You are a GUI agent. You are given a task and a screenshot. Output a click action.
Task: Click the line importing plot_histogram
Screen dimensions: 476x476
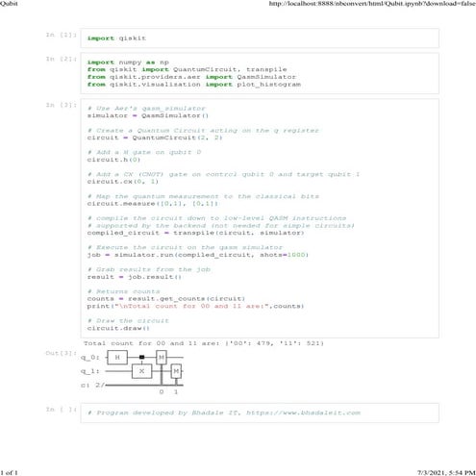tap(194, 85)
